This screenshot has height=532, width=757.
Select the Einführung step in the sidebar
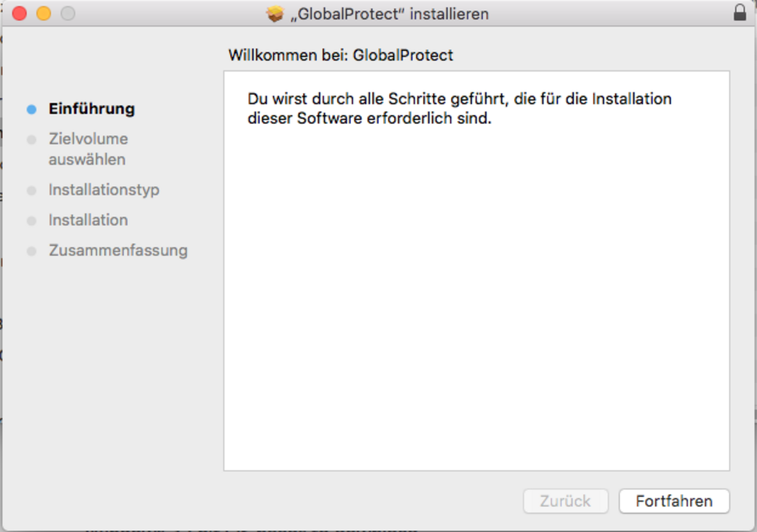point(91,108)
